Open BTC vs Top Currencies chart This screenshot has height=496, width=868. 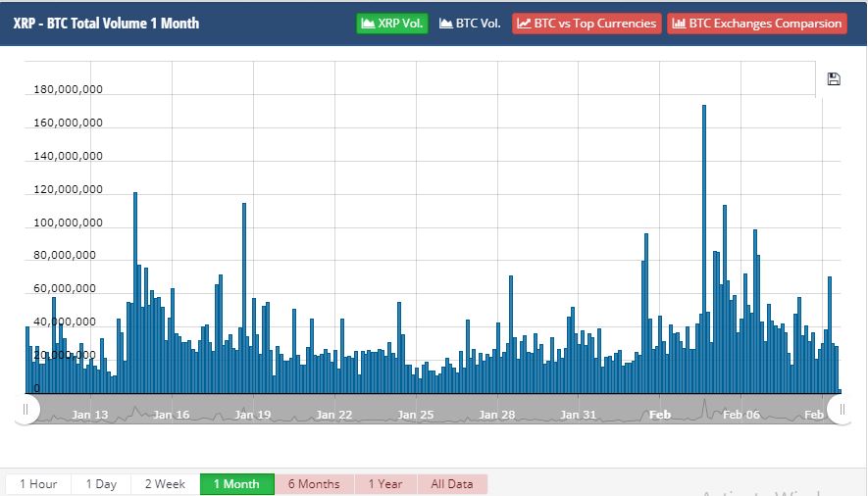pos(587,24)
